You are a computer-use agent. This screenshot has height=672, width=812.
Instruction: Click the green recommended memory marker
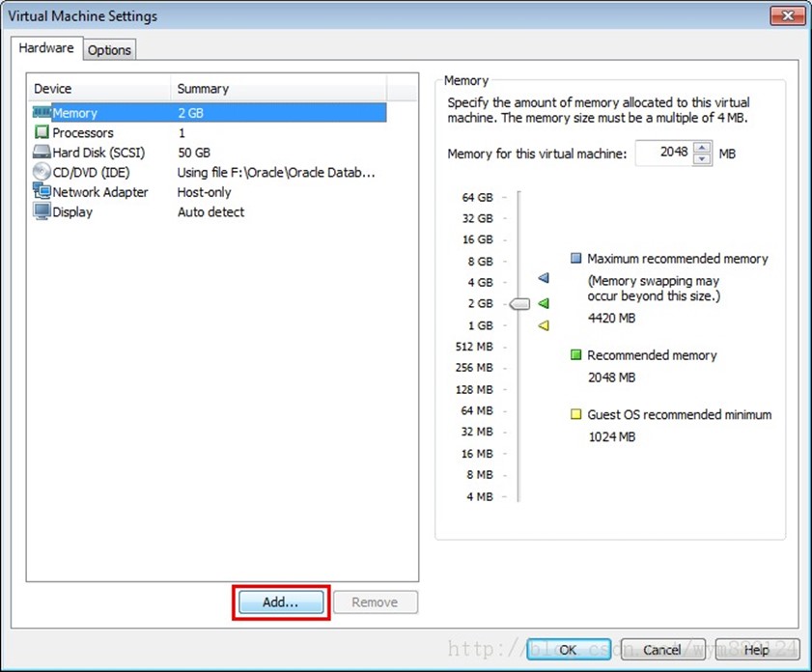click(x=544, y=303)
